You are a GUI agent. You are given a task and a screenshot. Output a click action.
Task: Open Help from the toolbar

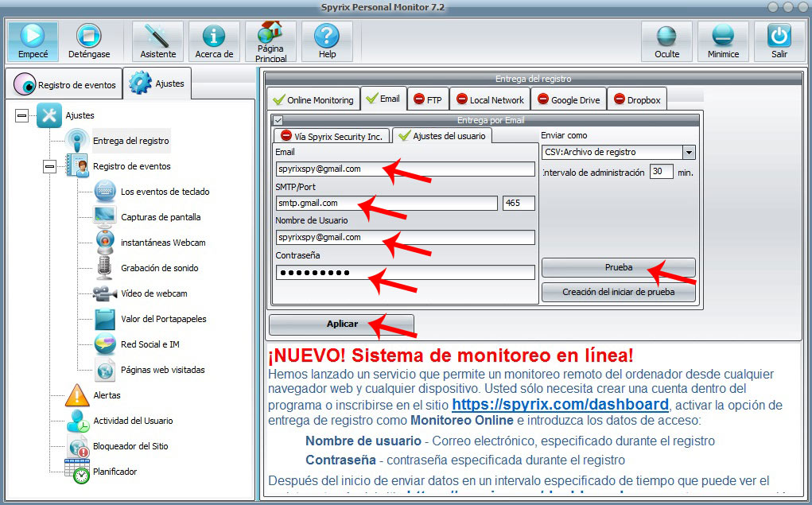click(x=327, y=41)
